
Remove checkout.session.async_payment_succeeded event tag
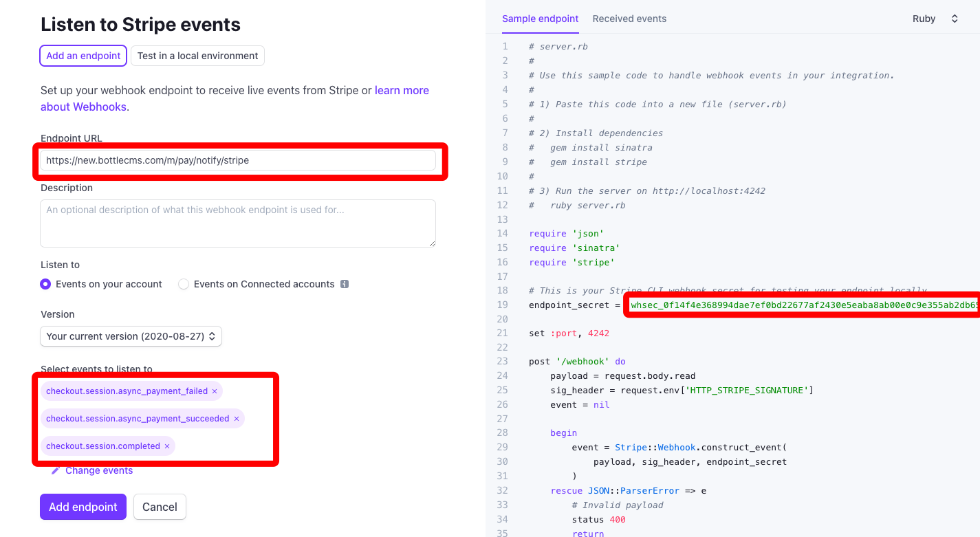(237, 419)
